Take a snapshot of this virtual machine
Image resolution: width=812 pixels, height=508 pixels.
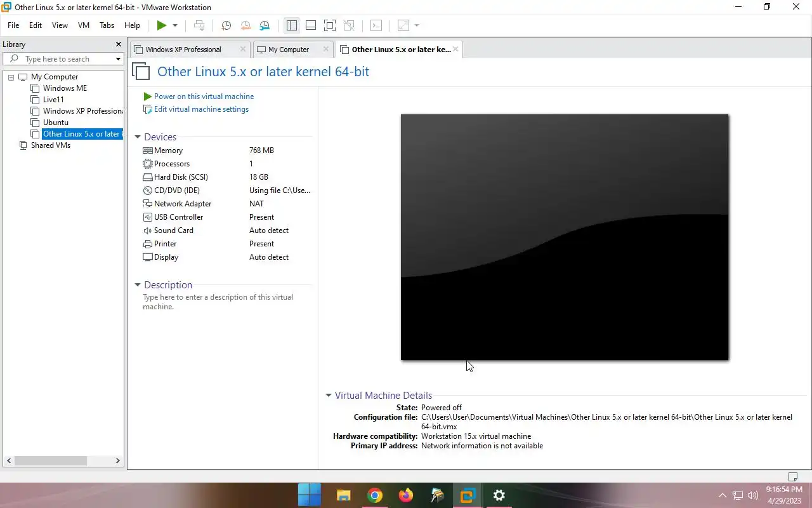226,25
